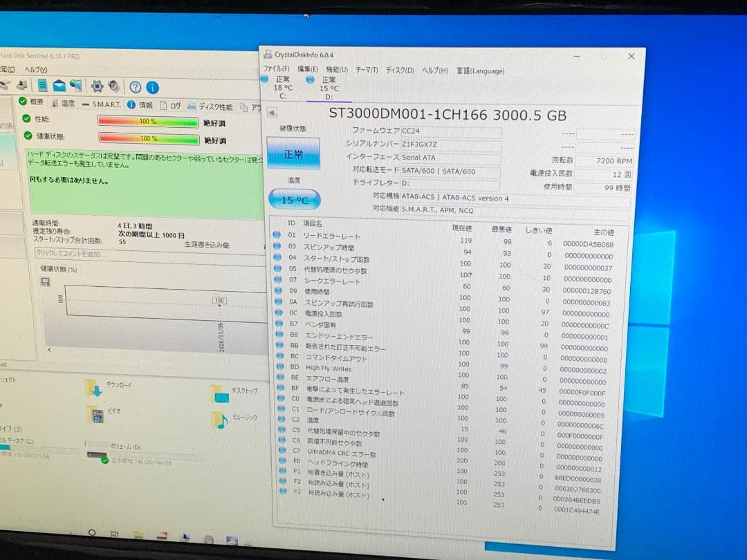Click the Task View icon on the taskbar

pyautogui.click(x=114, y=533)
